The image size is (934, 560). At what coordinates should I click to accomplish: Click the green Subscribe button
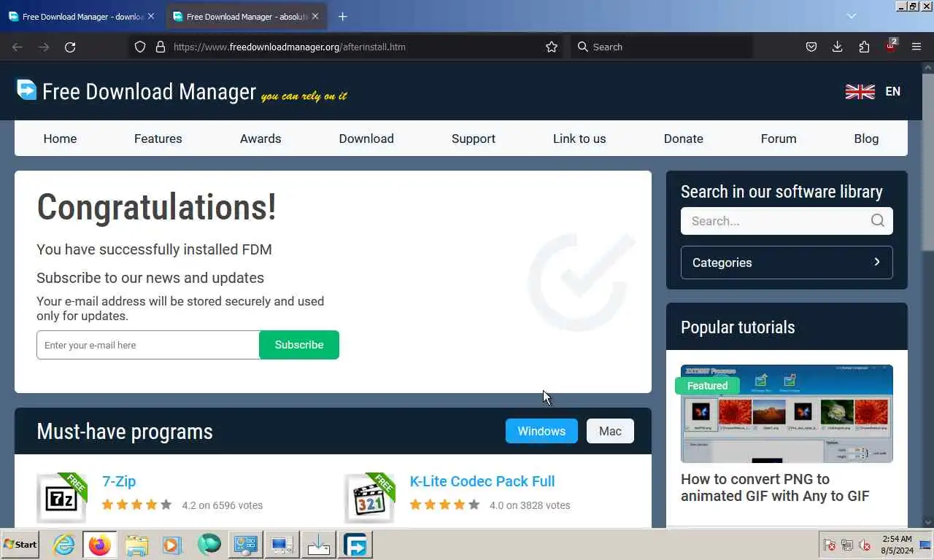[x=299, y=345]
